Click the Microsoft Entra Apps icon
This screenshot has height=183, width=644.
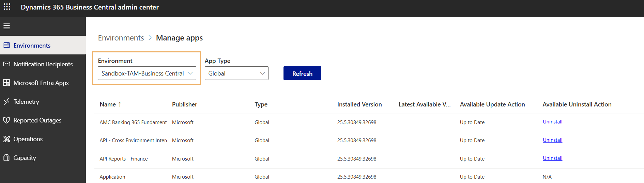pyautogui.click(x=7, y=83)
